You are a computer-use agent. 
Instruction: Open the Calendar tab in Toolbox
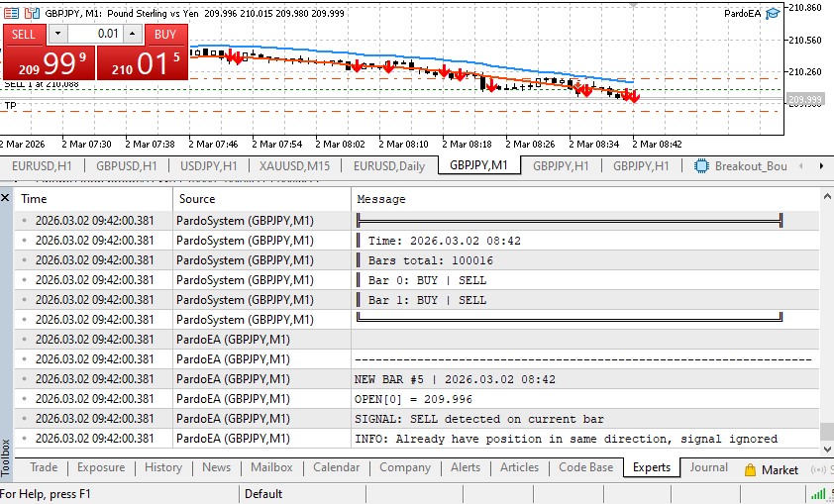point(336,467)
